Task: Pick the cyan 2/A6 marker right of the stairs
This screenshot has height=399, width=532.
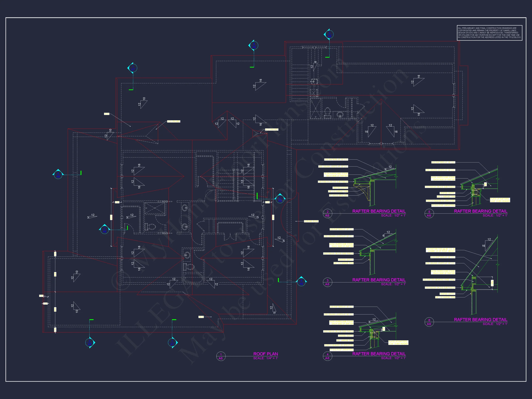Action: [280, 199]
